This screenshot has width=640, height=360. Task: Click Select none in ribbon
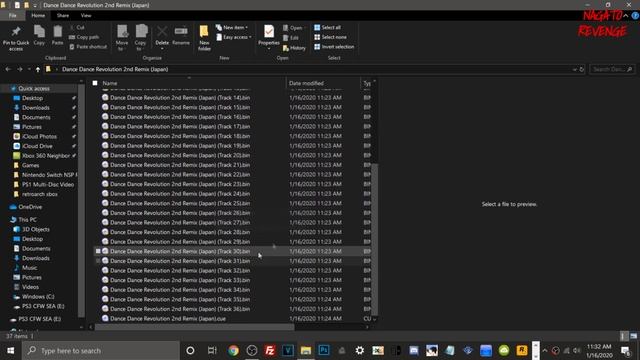pos(330,37)
